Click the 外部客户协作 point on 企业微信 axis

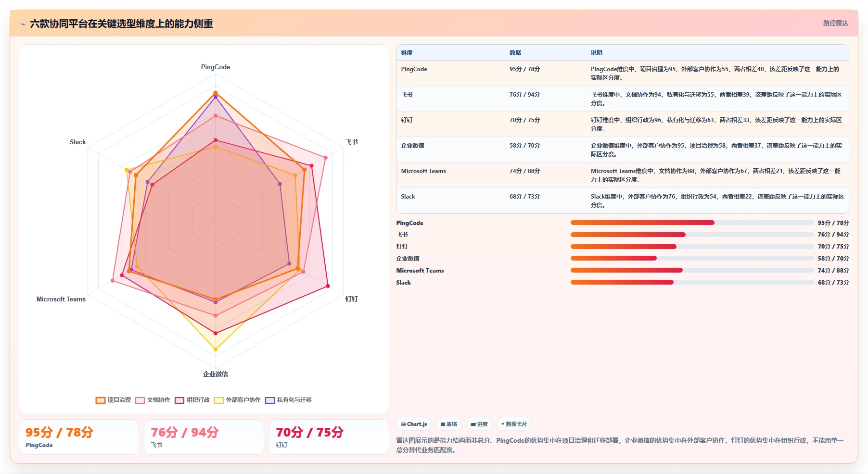point(216,349)
